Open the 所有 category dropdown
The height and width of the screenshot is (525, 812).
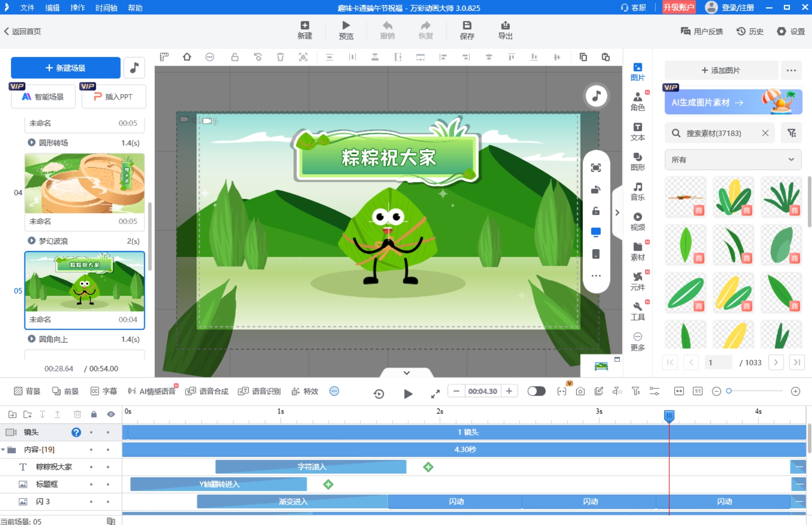tap(732, 160)
